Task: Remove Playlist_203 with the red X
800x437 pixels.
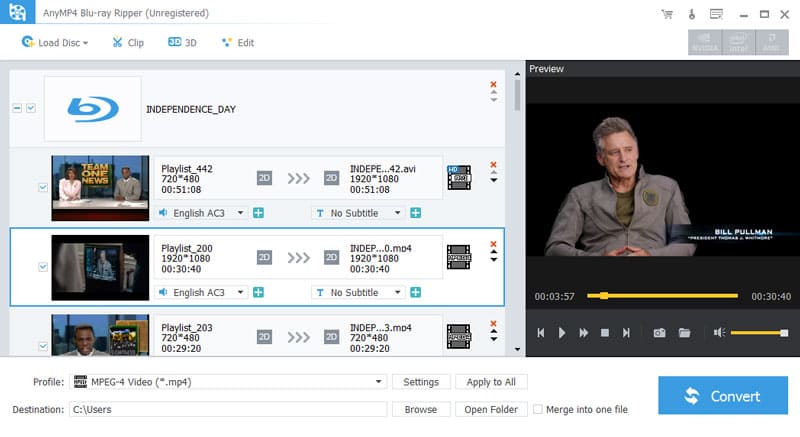Action: (493, 323)
